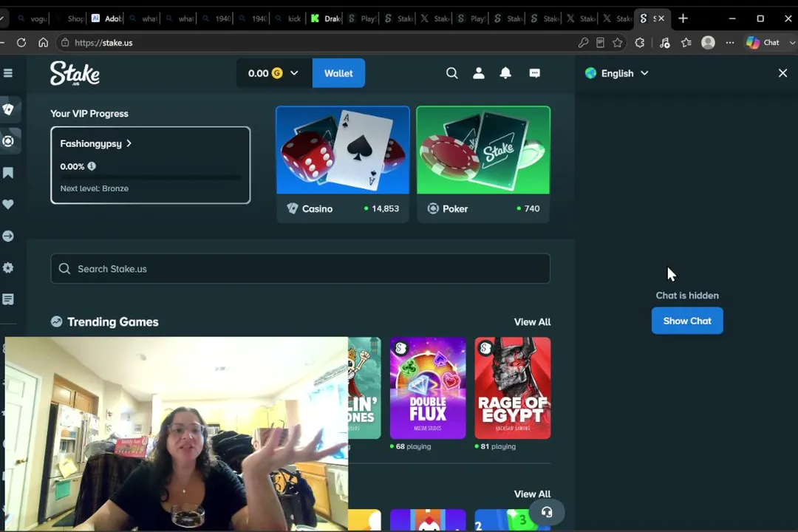Image resolution: width=798 pixels, height=532 pixels.
Task: Open a new browser tab
Action: [x=683, y=18]
